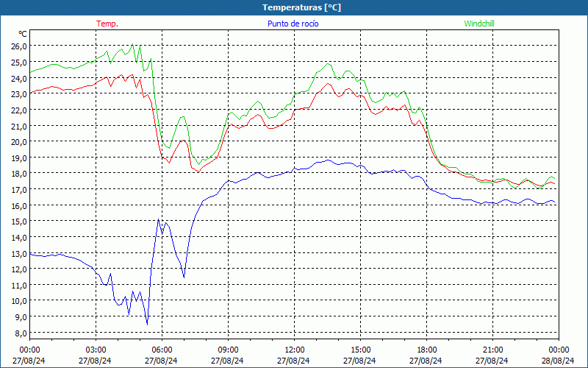
Task: Click the 19,0 y-axis value
Action: point(20,158)
